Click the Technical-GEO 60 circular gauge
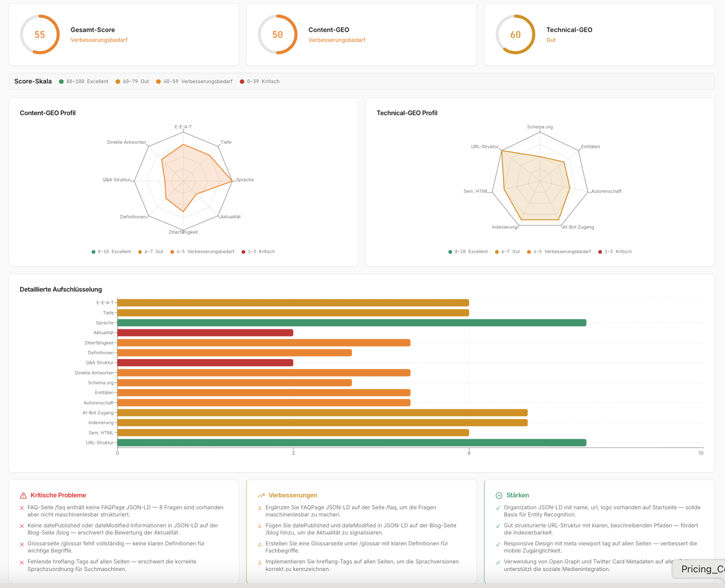The image size is (725, 588). [x=515, y=34]
